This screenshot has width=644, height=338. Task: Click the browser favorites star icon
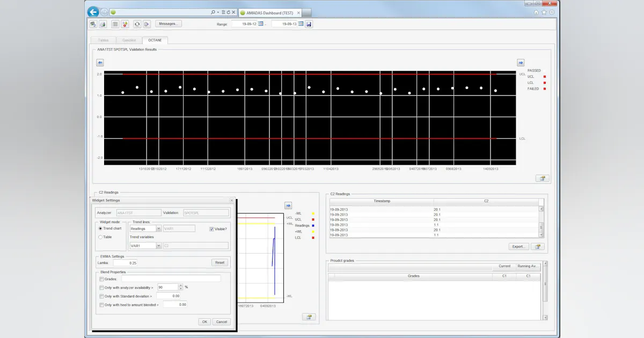(544, 12)
